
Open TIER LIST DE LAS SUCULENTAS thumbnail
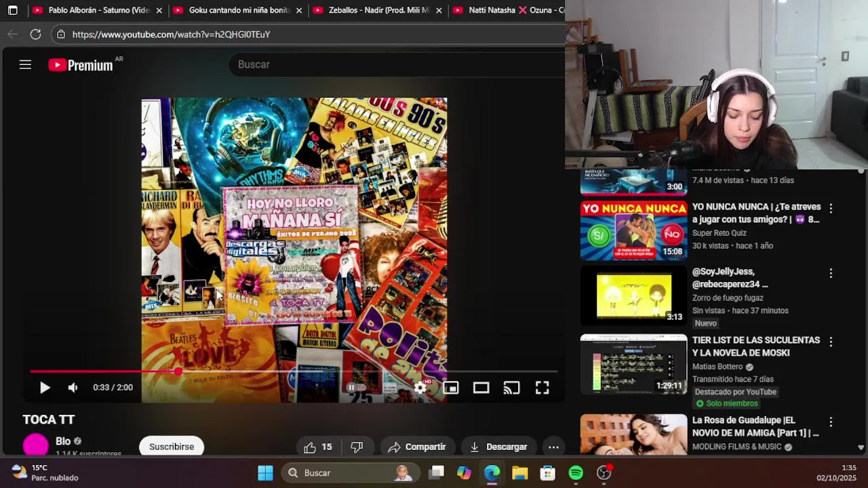click(633, 364)
